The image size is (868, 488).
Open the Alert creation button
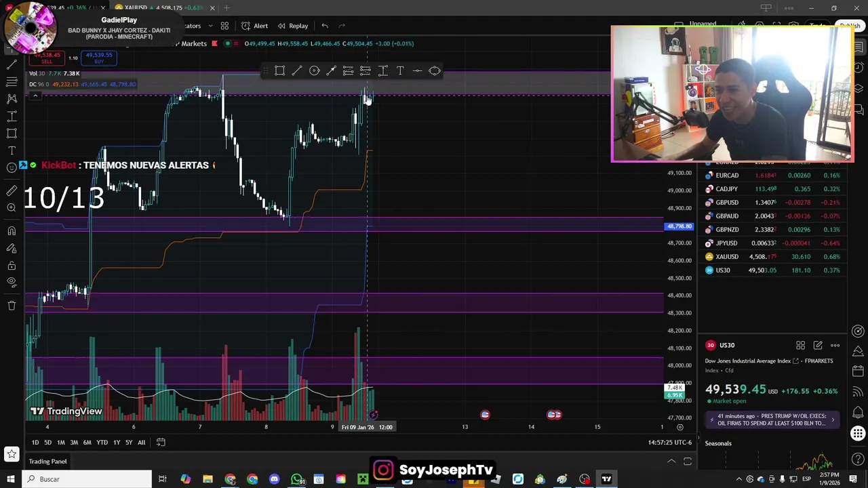click(x=254, y=26)
